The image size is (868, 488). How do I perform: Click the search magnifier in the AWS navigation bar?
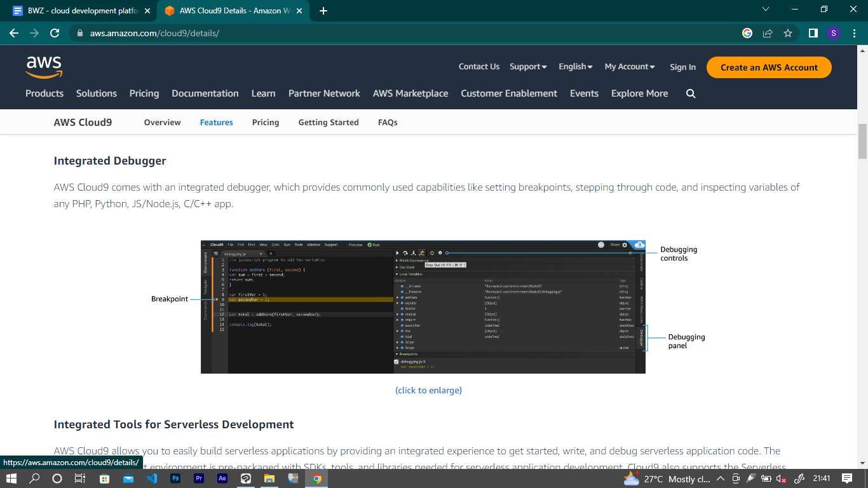coord(690,93)
